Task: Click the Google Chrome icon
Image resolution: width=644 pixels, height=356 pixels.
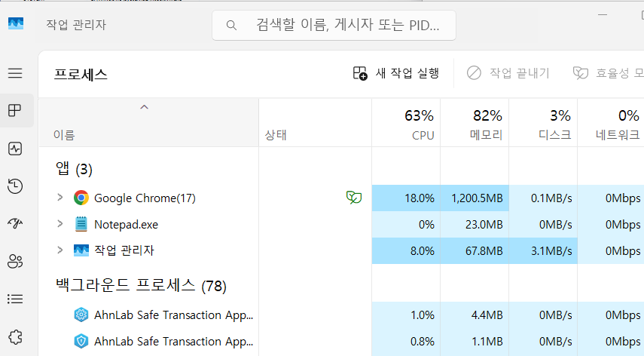Action: [81, 198]
